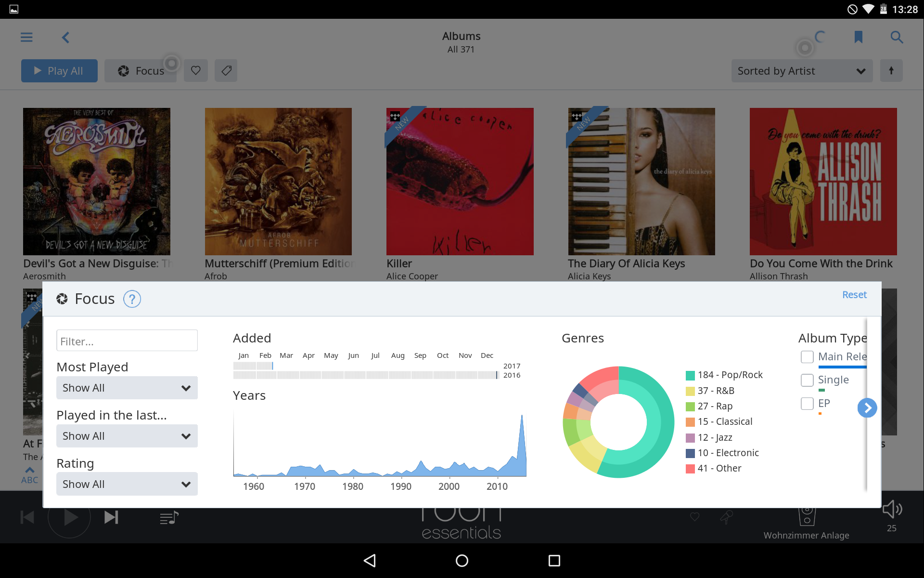Click Reset in Focus panel
Screen dimensions: 924x578
[854, 295]
